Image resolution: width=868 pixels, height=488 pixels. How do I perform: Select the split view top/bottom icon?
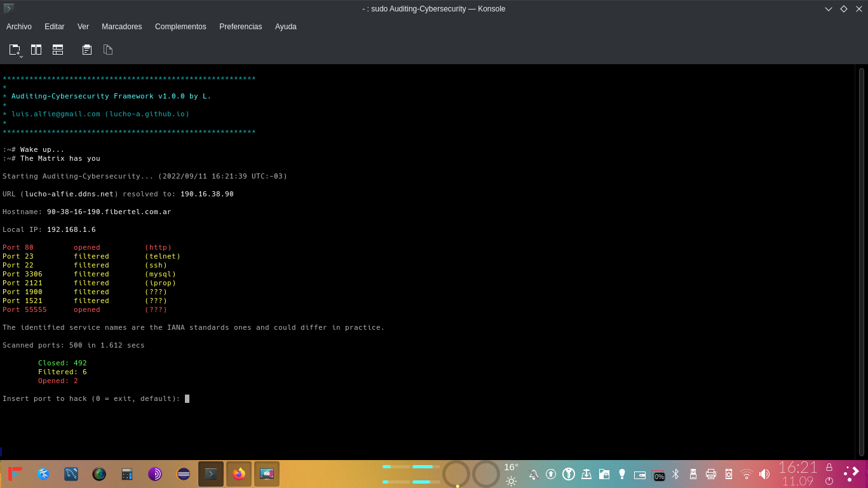(58, 50)
